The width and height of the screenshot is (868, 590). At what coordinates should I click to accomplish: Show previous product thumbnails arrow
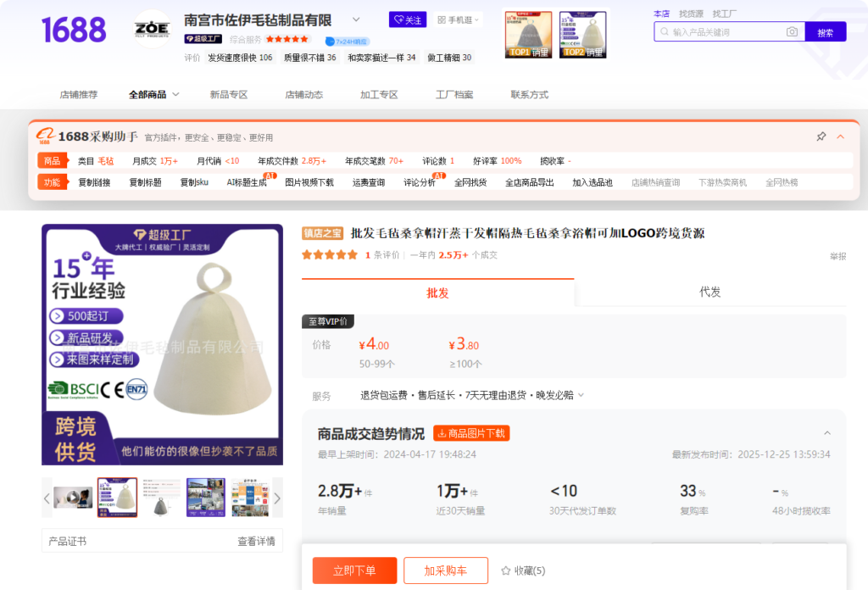coord(47,498)
